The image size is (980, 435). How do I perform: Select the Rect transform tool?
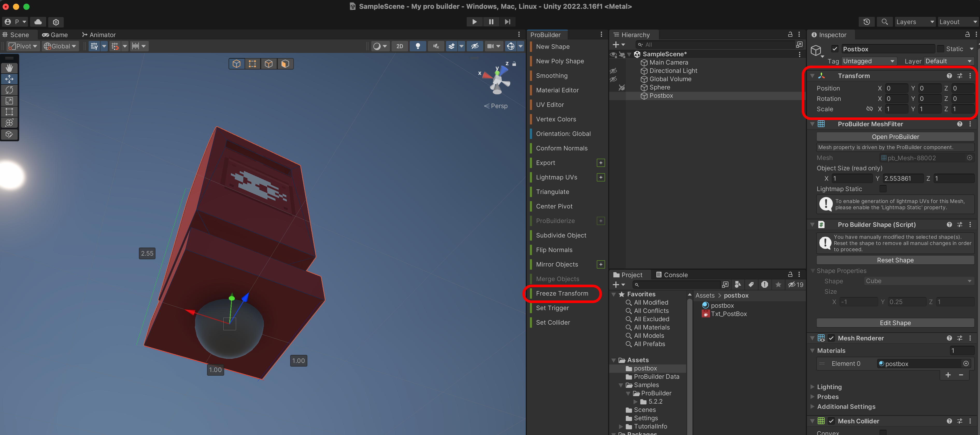tap(10, 111)
